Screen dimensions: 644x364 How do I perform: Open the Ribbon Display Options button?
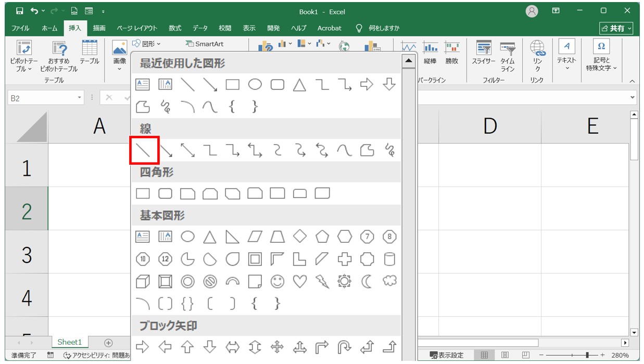pos(556,11)
